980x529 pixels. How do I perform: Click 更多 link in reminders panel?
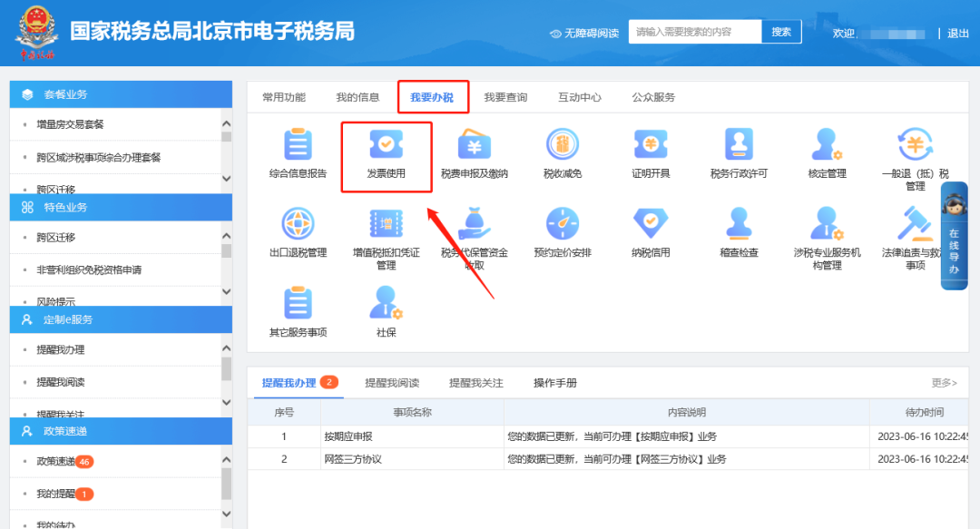point(944,383)
